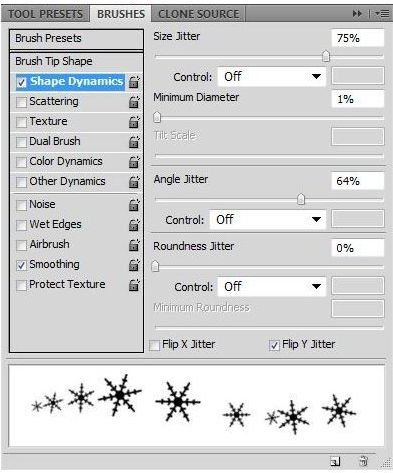Open the Size Jitter Control dropdown
Viewport: 393px width, 473px height.
coord(271,77)
